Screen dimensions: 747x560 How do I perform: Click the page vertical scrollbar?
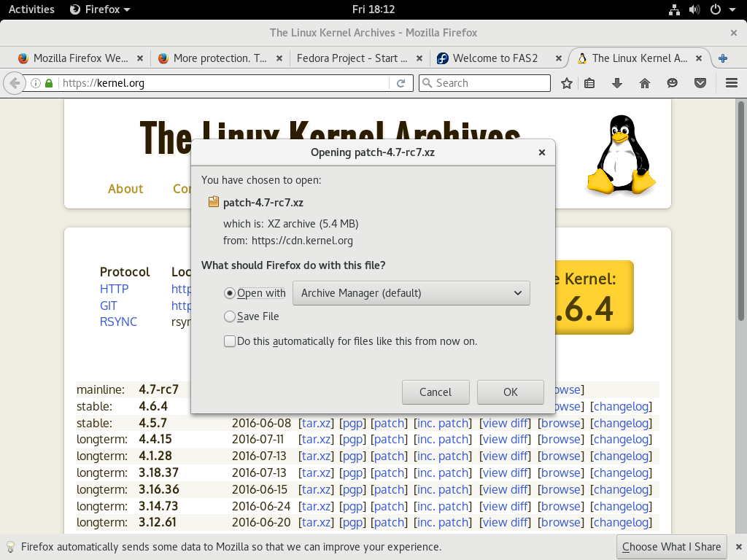pos(741,209)
